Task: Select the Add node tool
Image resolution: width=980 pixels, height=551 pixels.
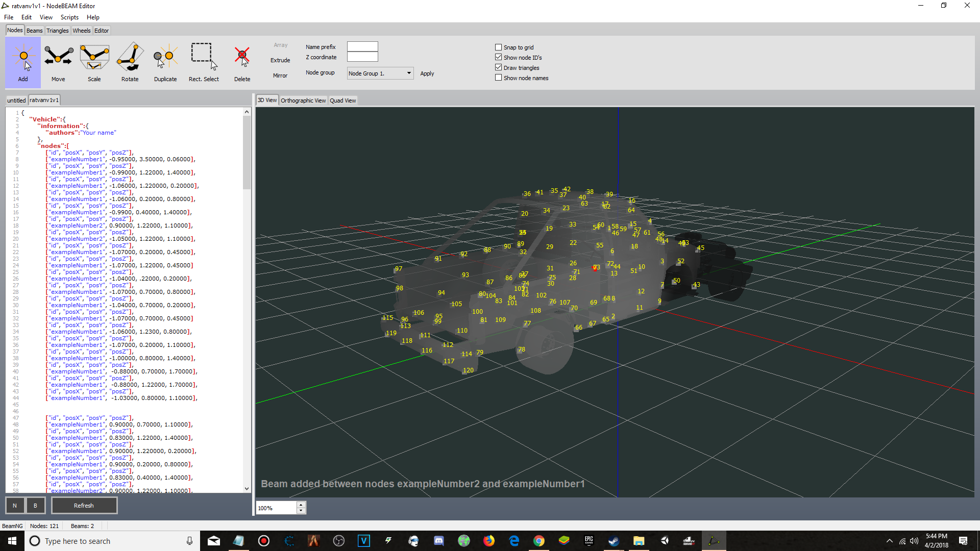Action: click(23, 62)
